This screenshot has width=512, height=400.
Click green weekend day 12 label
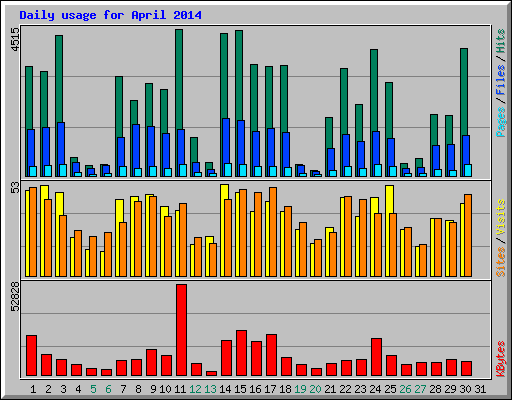195,389
